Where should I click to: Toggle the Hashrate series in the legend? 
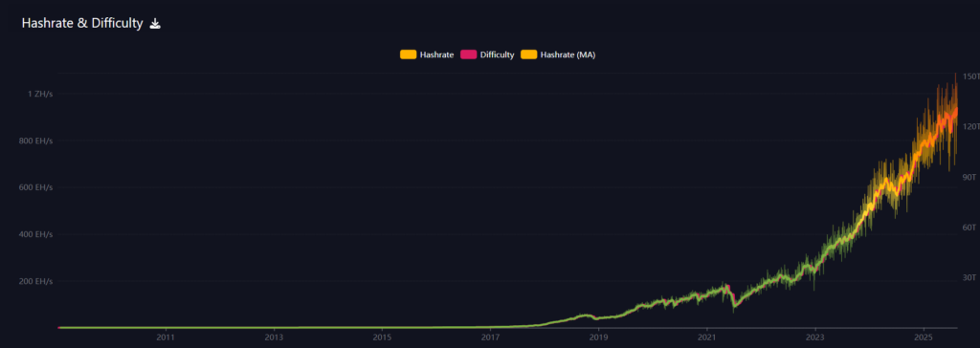(x=427, y=55)
